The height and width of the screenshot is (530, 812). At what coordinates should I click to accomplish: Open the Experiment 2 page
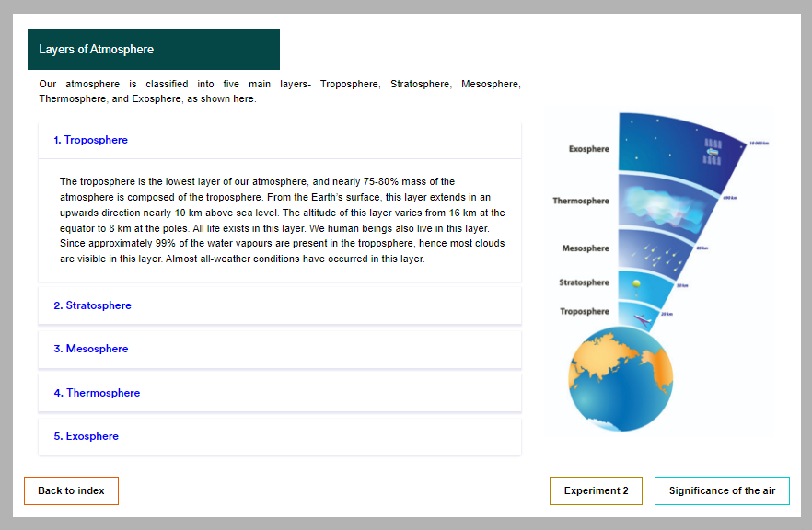(x=596, y=490)
